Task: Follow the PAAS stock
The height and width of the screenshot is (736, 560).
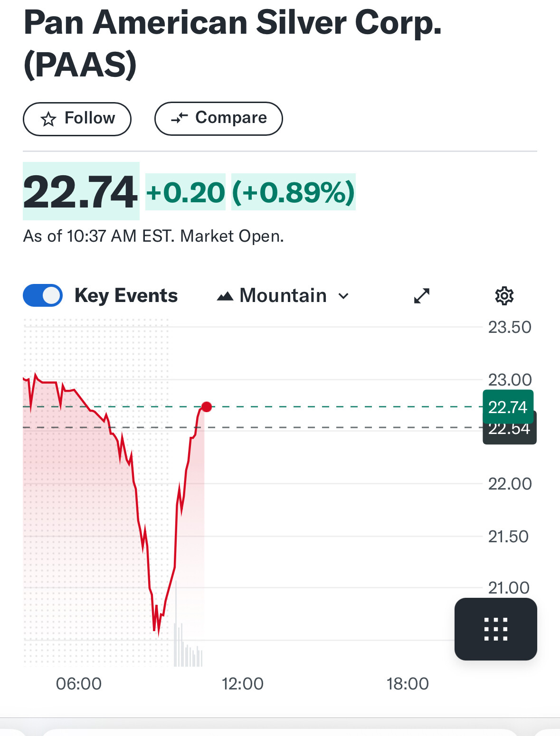Action: [x=77, y=119]
